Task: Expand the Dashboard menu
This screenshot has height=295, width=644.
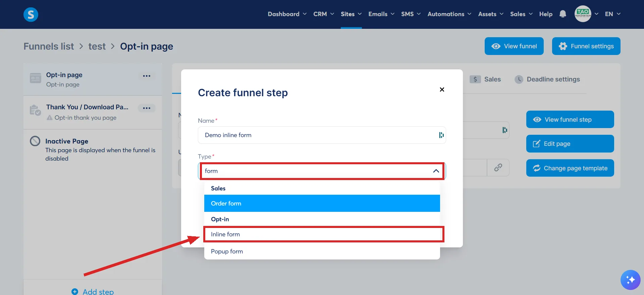Action: click(x=287, y=14)
